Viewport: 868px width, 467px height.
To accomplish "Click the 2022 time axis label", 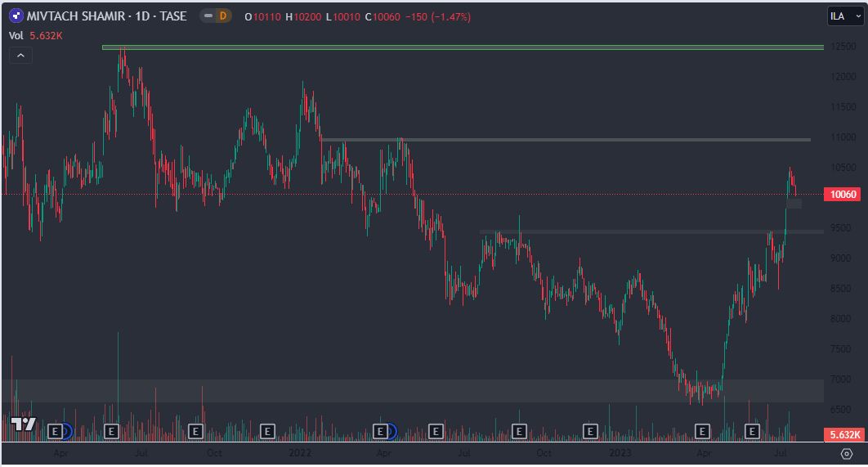I will [299, 453].
